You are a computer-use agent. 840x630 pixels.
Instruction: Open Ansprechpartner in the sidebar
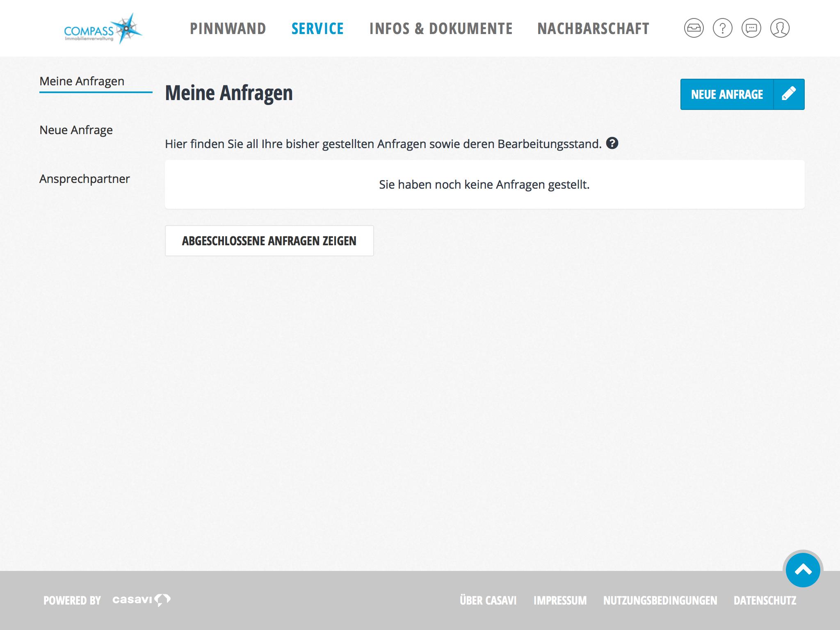[x=84, y=179]
